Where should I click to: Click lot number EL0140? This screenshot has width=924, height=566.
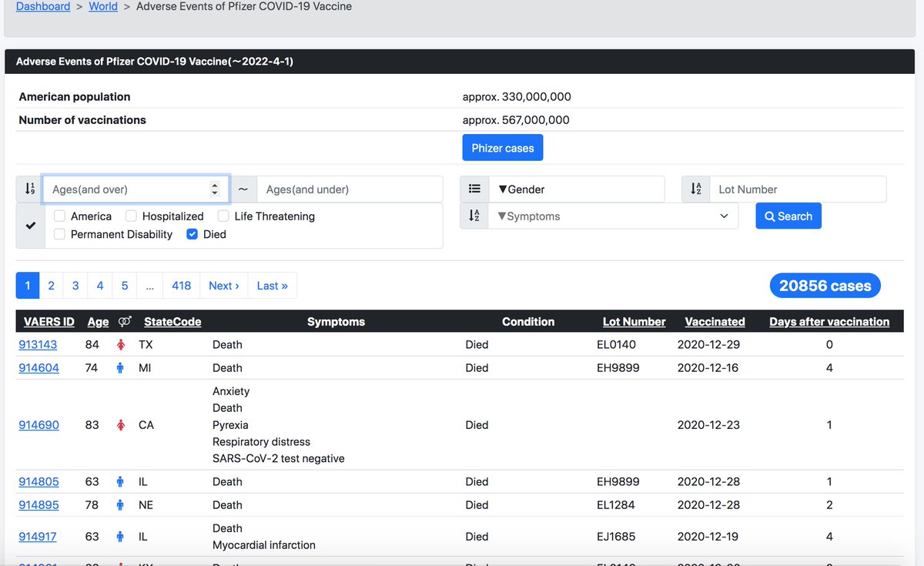point(616,345)
